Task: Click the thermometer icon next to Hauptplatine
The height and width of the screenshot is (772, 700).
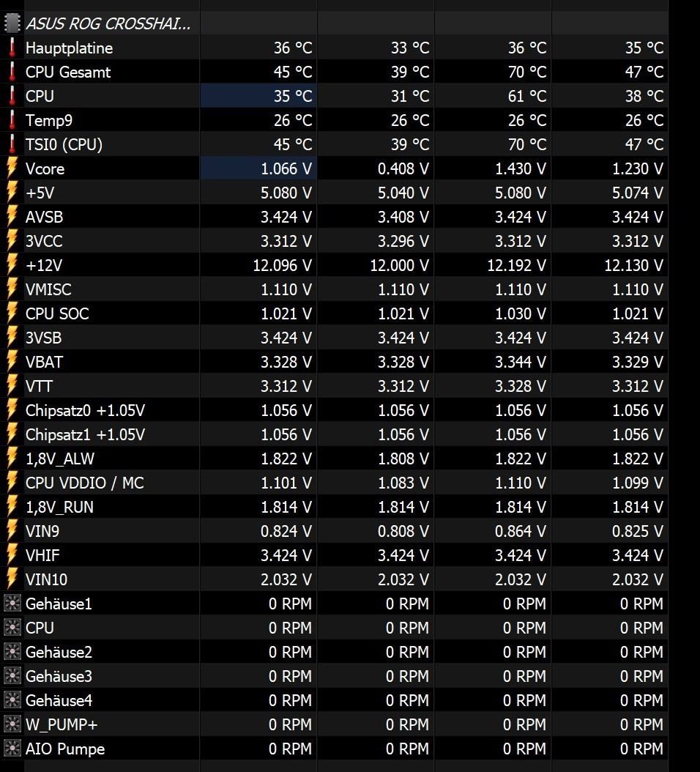Action: point(12,48)
